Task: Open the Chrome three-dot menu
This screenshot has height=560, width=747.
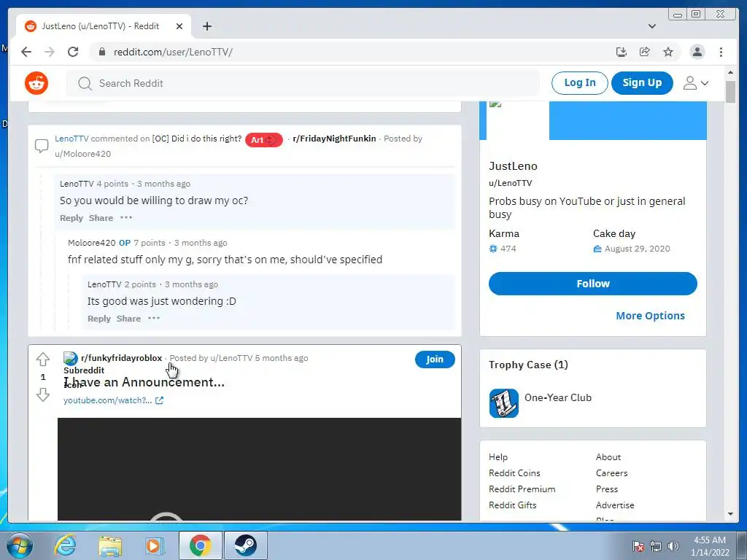Action: tap(721, 52)
